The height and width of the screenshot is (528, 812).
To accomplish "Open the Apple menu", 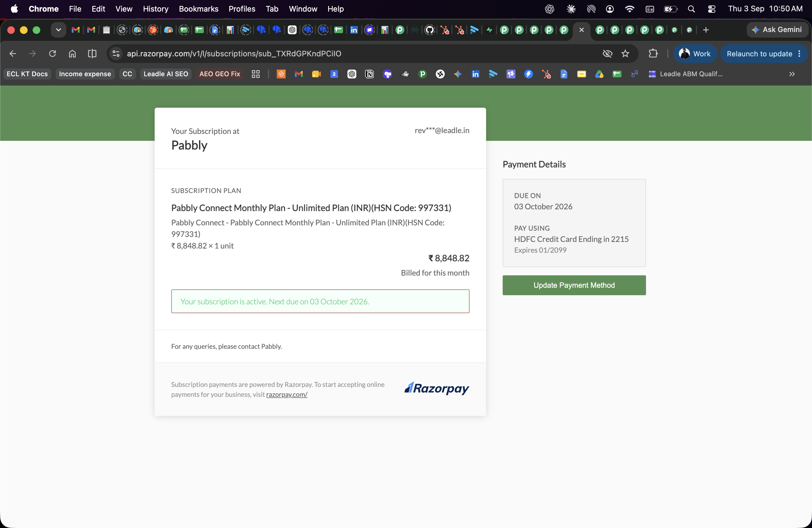I will coord(14,9).
